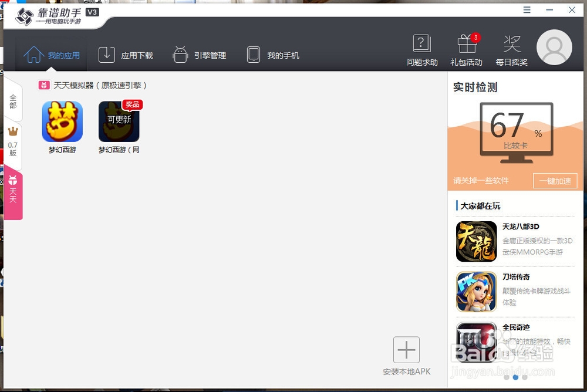
Task: Click the 请关掉一些软件 notice text
Action: (x=481, y=181)
